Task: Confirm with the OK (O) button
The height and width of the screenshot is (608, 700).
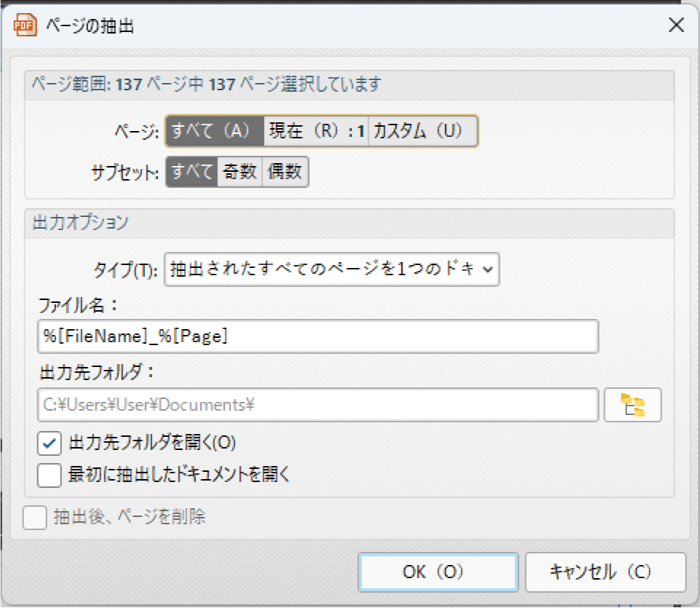Action: 438,572
